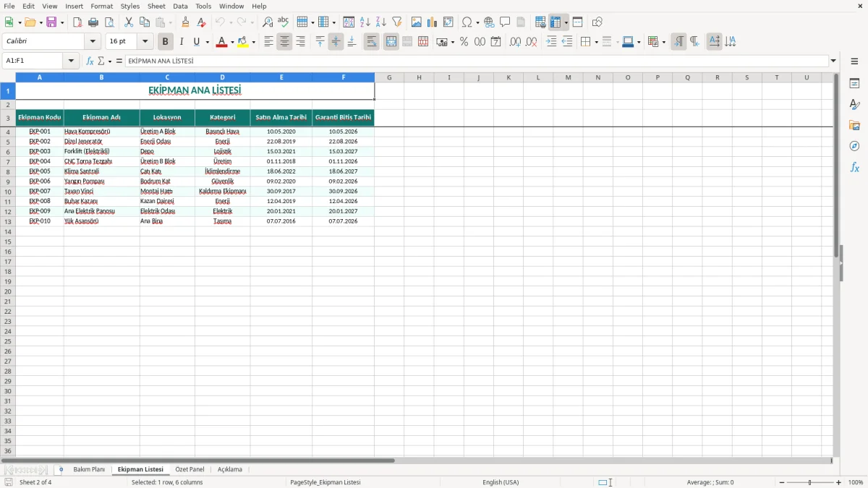This screenshot has width=868, height=488.
Task: Toggle Center Vertically alignment
Action: [x=336, y=42]
